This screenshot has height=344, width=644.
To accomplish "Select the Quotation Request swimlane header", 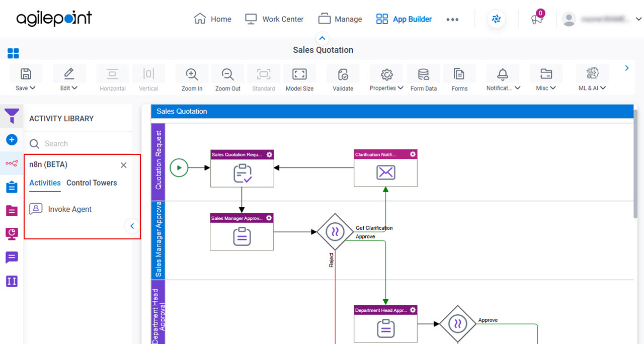I will click(158, 161).
